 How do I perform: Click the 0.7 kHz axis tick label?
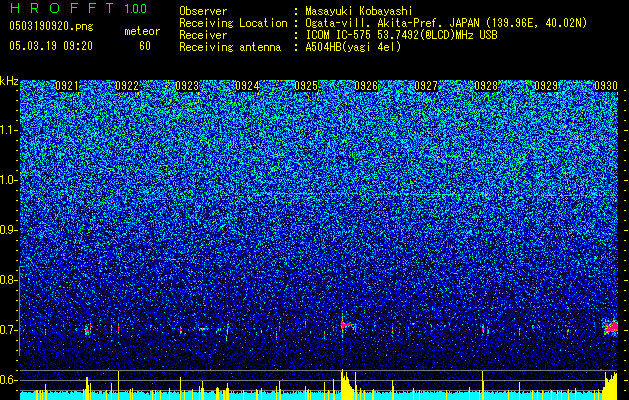pos(8,330)
